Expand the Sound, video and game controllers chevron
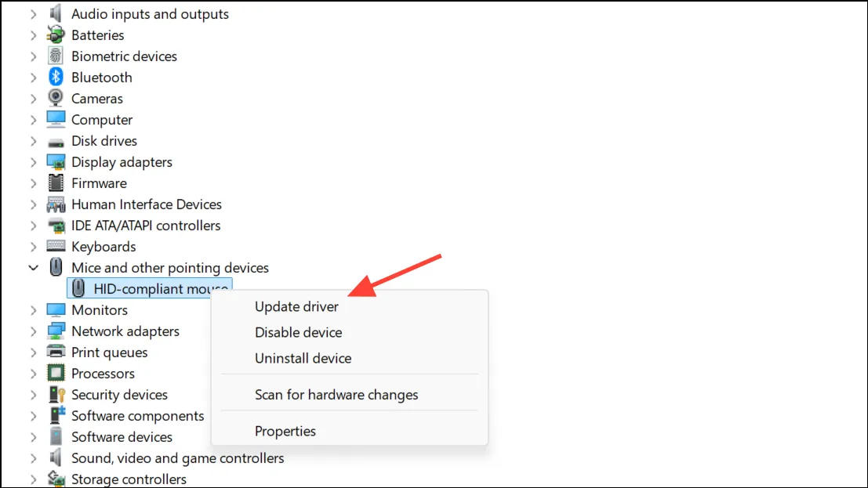Viewport: 868px width, 488px height. pos(33,458)
